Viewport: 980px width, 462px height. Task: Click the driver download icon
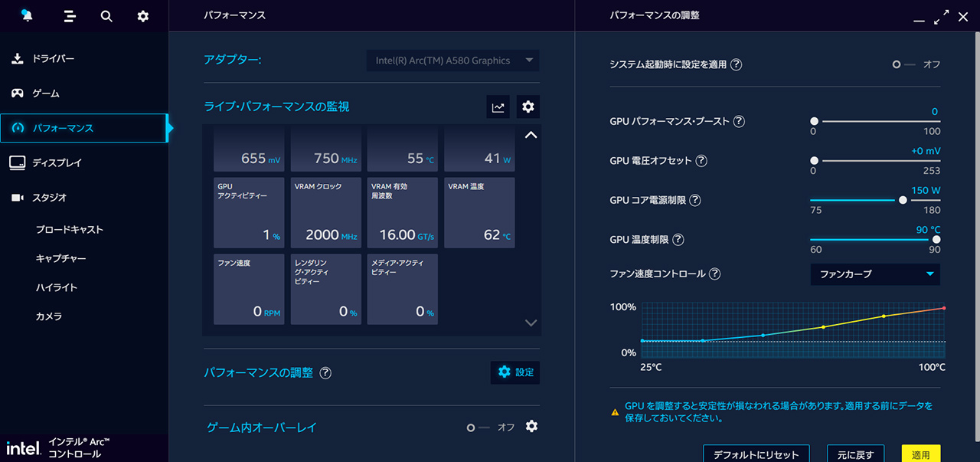pos(18,58)
